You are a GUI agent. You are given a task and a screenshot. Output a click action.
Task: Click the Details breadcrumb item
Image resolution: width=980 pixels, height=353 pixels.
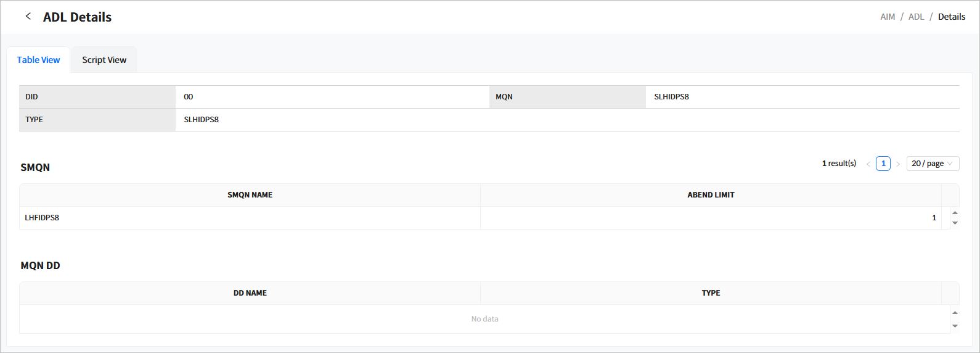(951, 17)
